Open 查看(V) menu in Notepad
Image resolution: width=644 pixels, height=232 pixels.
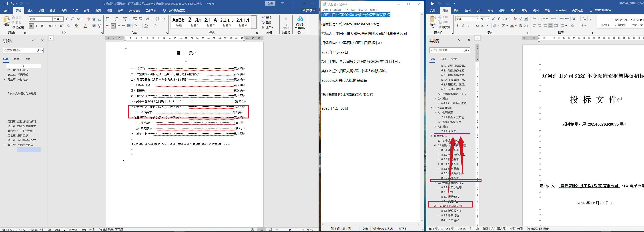(363, 10)
